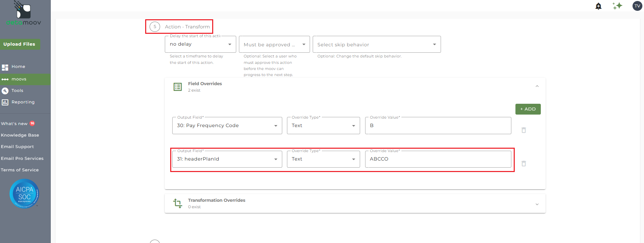Open the 'Must be approved' user dropdown
The height and width of the screenshot is (243, 644).
click(x=274, y=45)
